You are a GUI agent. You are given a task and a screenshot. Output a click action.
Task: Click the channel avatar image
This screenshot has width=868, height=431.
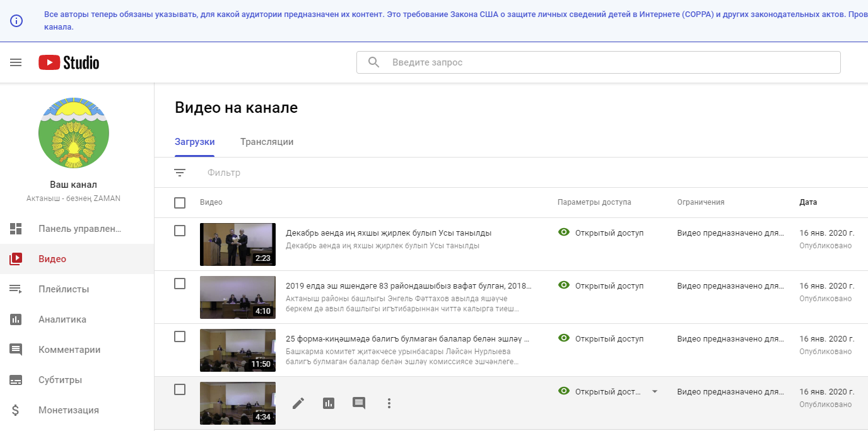tap(74, 133)
